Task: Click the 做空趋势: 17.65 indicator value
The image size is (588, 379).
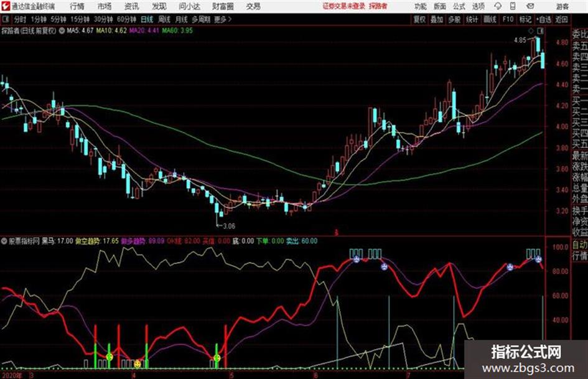Action: [x=96, y=241]
